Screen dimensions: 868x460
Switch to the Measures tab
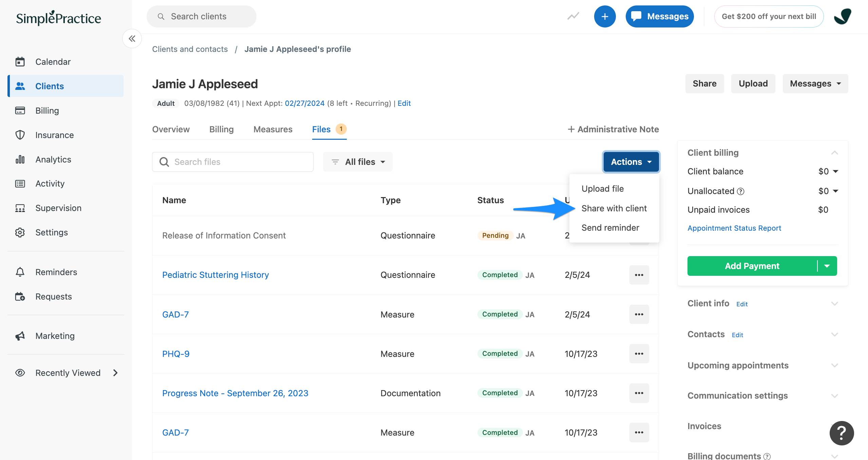tap(272, 129)
